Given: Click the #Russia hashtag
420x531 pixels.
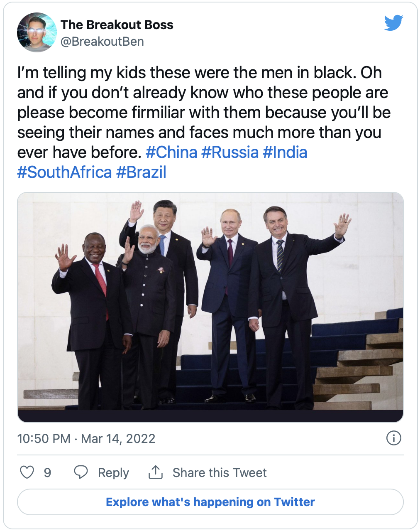Looking at the screenshot, I should point(230,152).
